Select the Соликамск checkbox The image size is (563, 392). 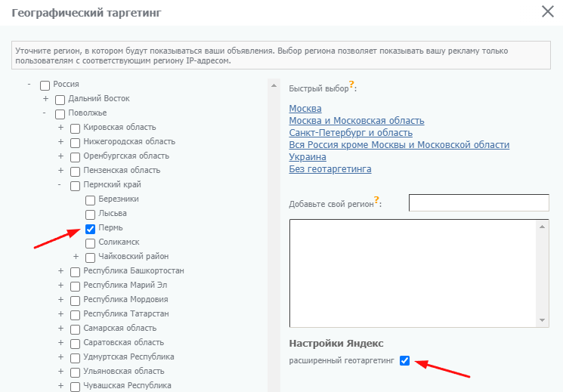(91, 242)
